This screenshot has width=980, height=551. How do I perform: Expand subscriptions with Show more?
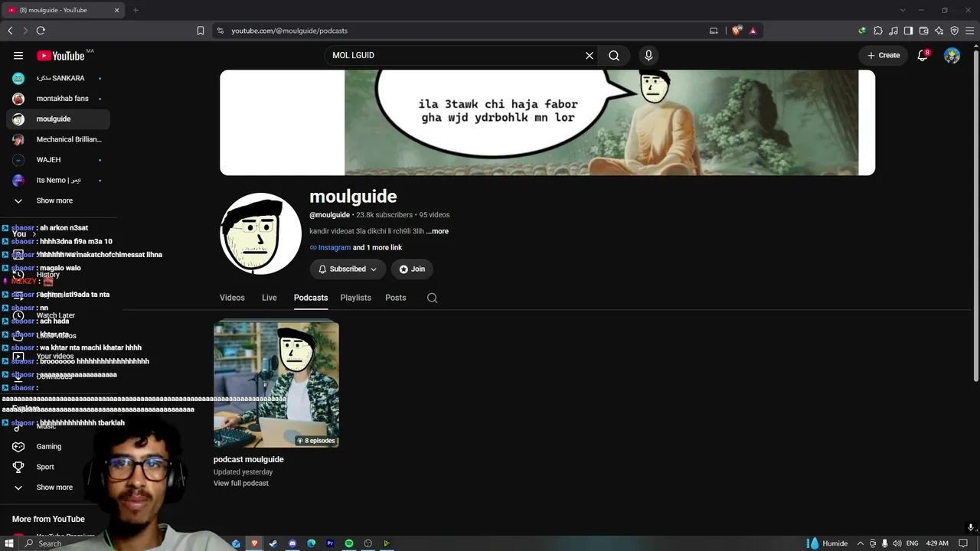(58, 201)
